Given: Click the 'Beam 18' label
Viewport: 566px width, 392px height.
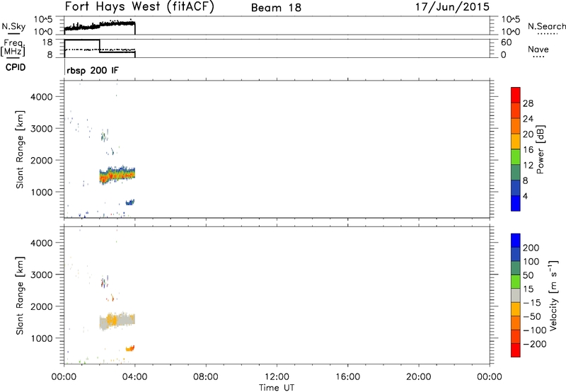Looking at the screenshot, I should click(276, 8).
